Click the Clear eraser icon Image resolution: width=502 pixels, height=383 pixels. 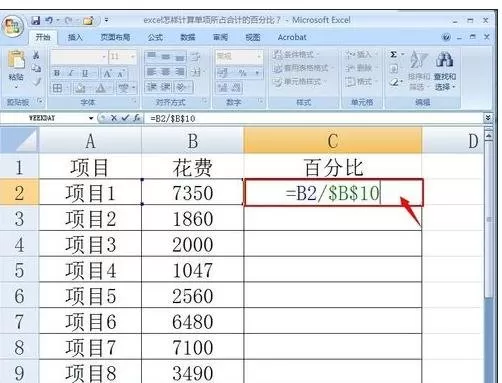pos(394,82)
